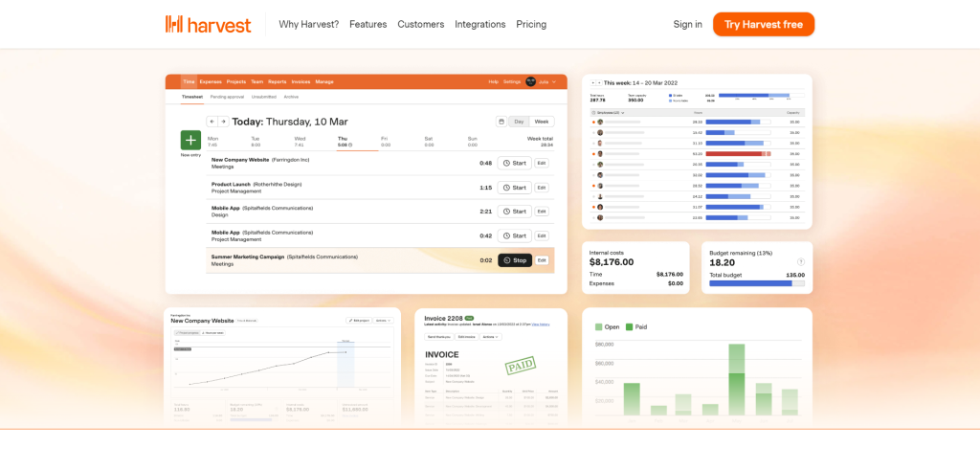Start timer for Product Launch entry
The height and width of the screenshot is (470, 980).
click(x=514, y=188)
